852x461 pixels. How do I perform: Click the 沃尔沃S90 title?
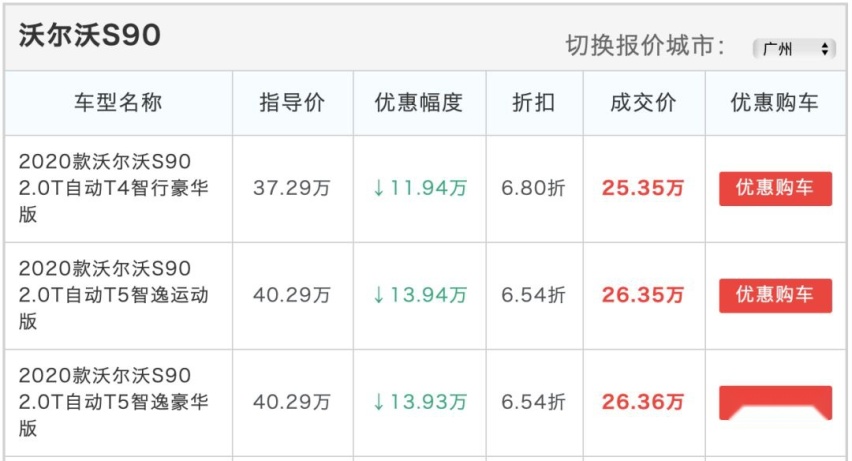pos(90,35)
